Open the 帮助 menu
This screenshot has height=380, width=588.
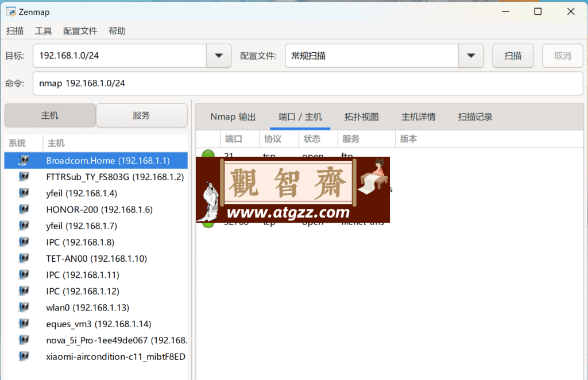117,31
